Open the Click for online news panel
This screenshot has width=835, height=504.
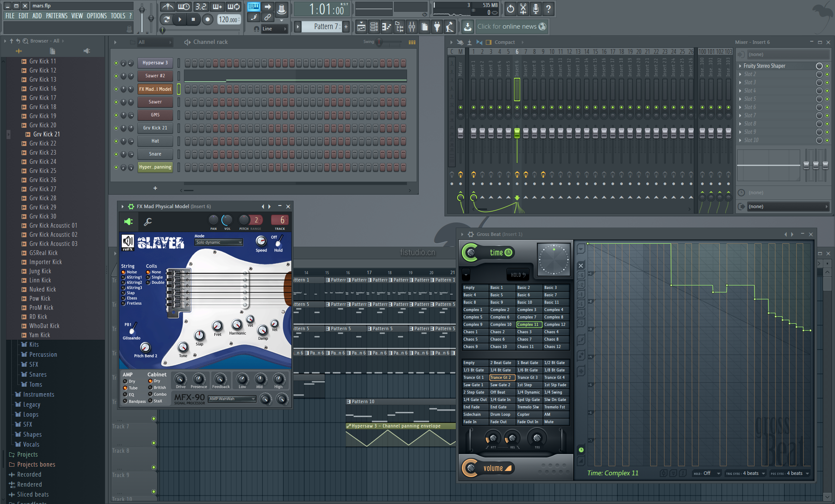(511, 27)
